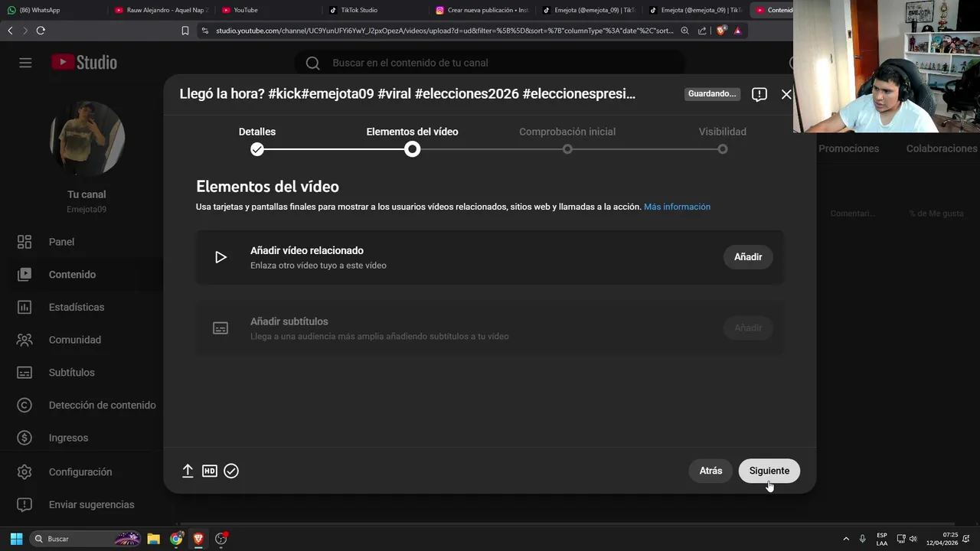Click the Comentari... column header
The image size is (980, 551).
point(853,214)
